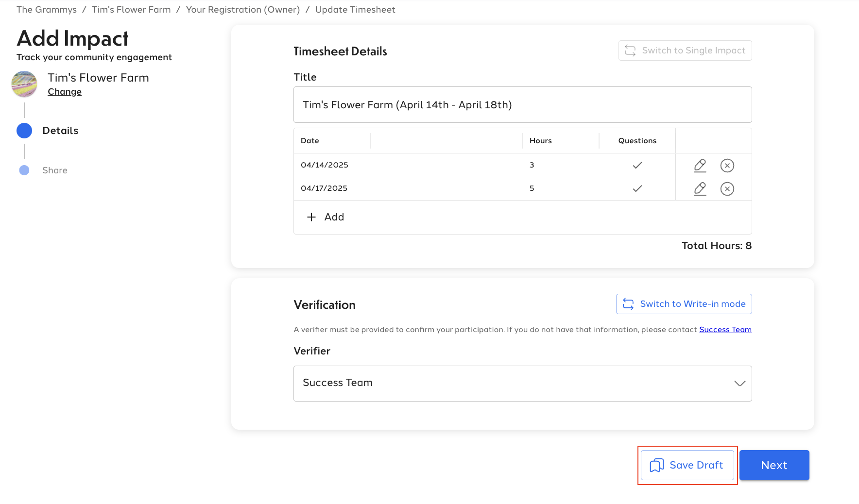
Task: Switch to Write-in mode
Action: 684,304
